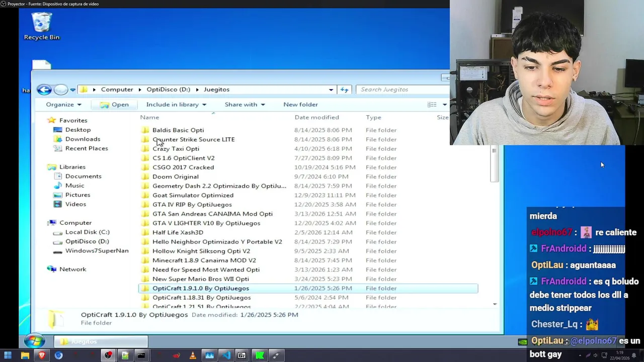The height and width of the screenshot is (362, 644).
Task: Click the scrollbar down arrow of file list
Action: click(495, 304)
